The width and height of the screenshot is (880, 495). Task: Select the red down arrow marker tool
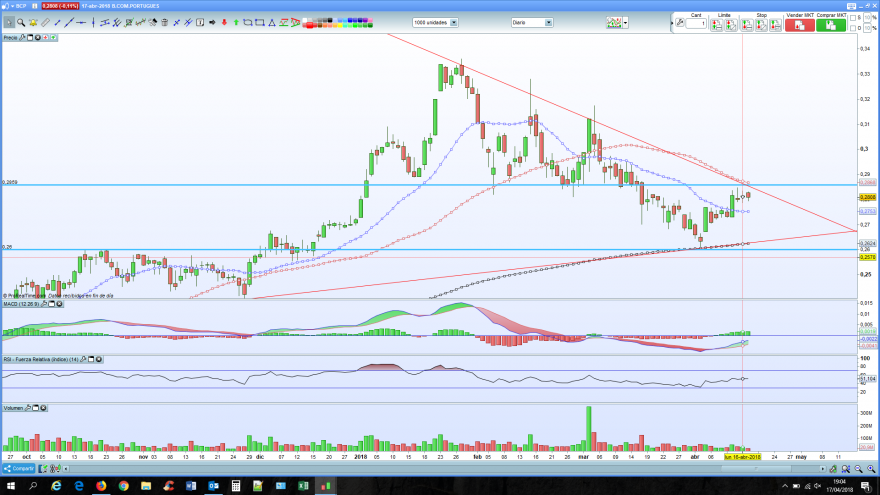tap(224, 22)
